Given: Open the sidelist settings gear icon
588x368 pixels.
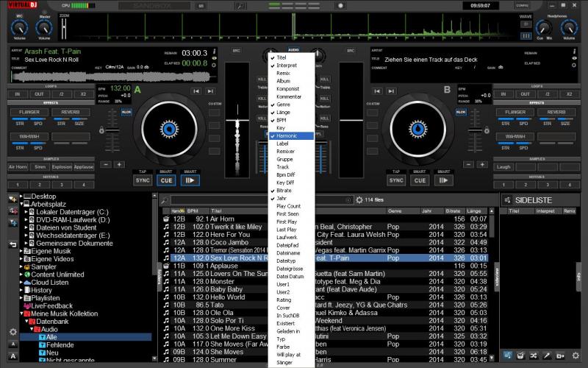Looking at the screenshot, I should pos(577,356).
